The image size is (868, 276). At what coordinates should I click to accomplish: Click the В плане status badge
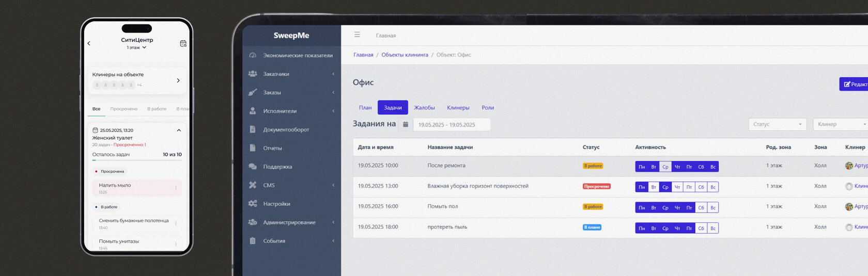click(592, 227)
